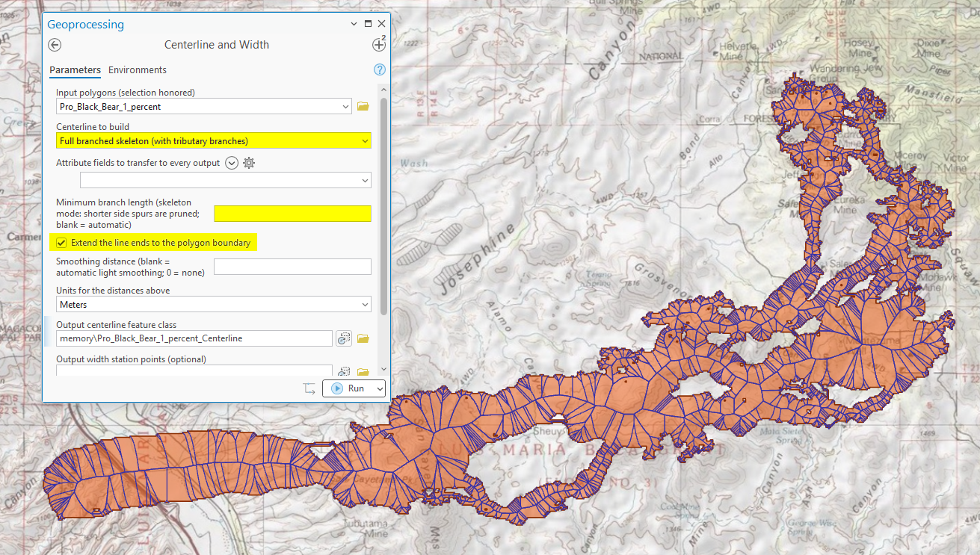Click the Geoprocessing pane title text
This screenshot has width=980, height=555.
[86, 25]
